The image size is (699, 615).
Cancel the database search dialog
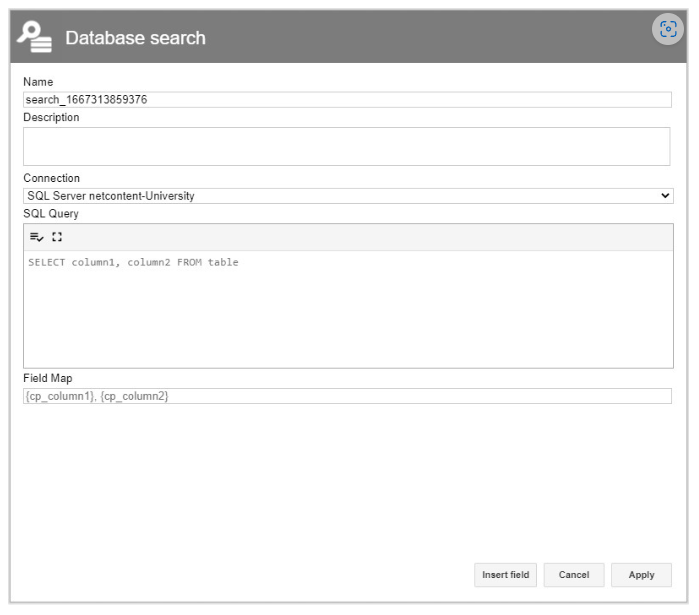(x=574, y=575)
